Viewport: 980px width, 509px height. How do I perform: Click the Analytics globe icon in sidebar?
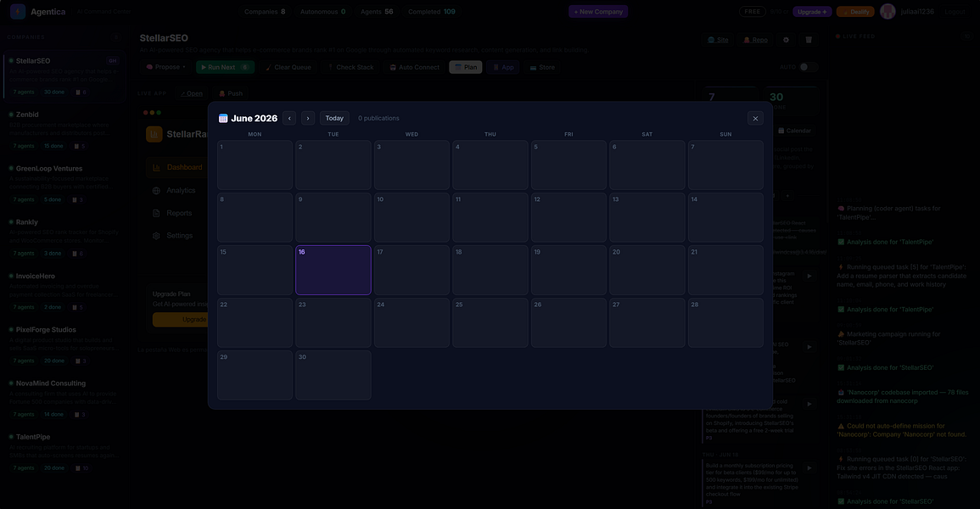click(x=156, y=191)
